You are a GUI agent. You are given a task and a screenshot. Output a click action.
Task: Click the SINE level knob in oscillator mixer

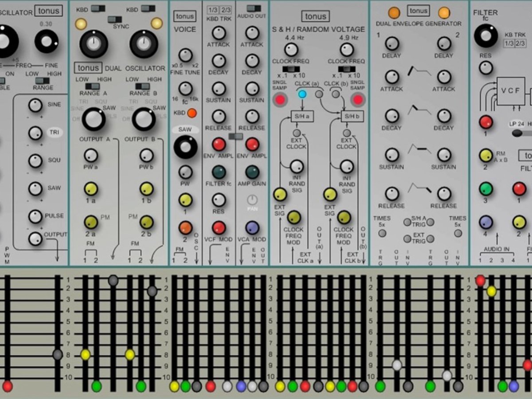pyautogui.click(x=35, y=106)
